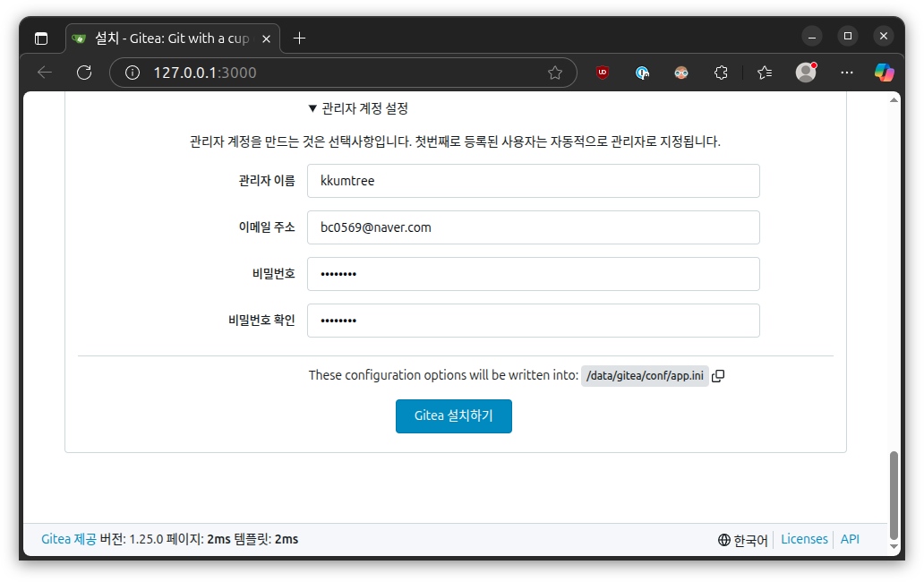Open the browser profile avatar

pyautogui.click(x=806, y=72)
